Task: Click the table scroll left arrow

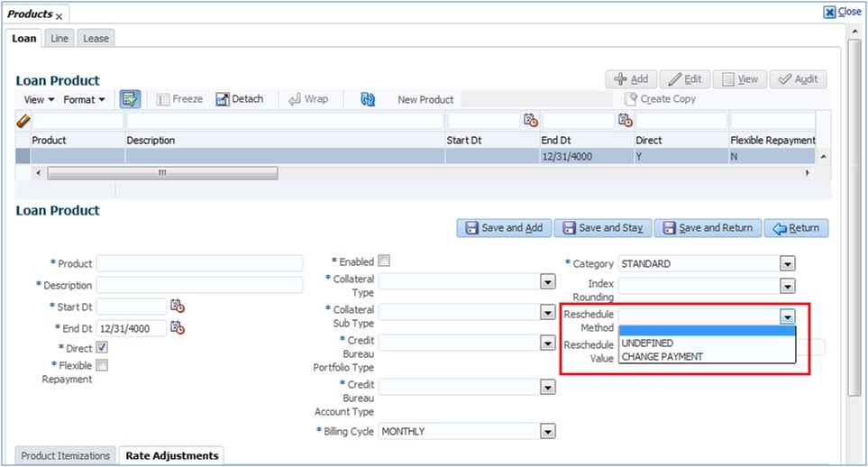Action: (38, 173)
